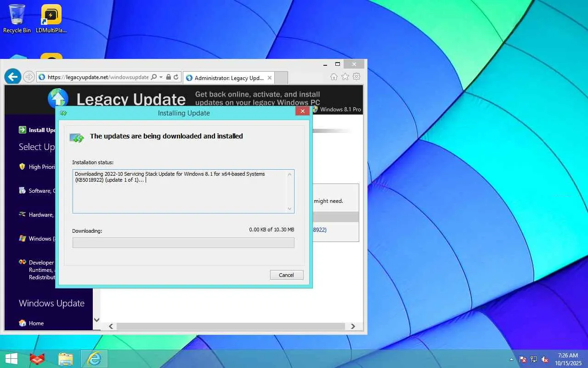Open the Internet Explorer Home page icon
This screenshot has height=368, width=588.
[x=334, y=77]
